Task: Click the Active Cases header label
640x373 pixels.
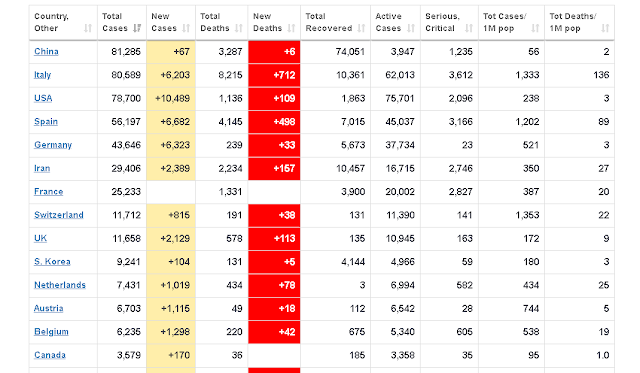Action: 389,22
